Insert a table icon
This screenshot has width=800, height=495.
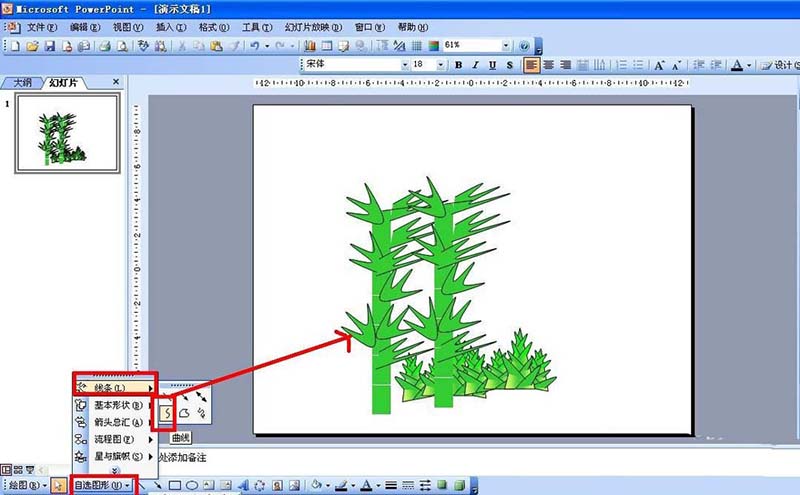[x=327, y=46]
